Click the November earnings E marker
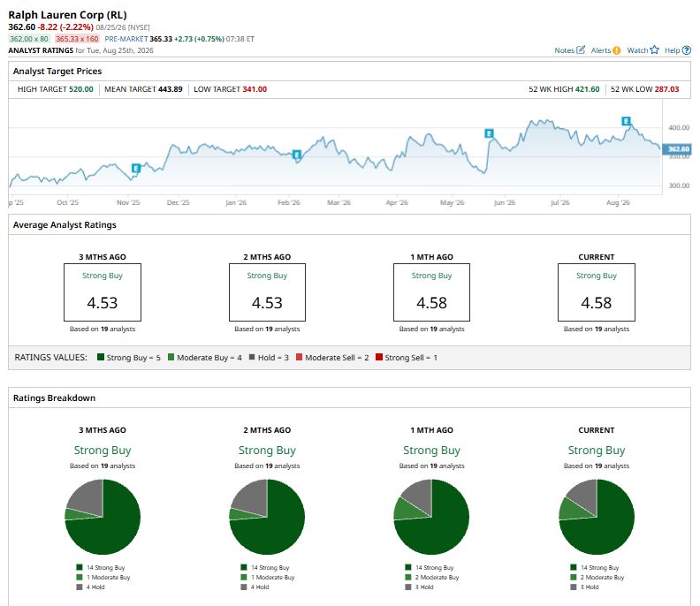 (136, 168)
